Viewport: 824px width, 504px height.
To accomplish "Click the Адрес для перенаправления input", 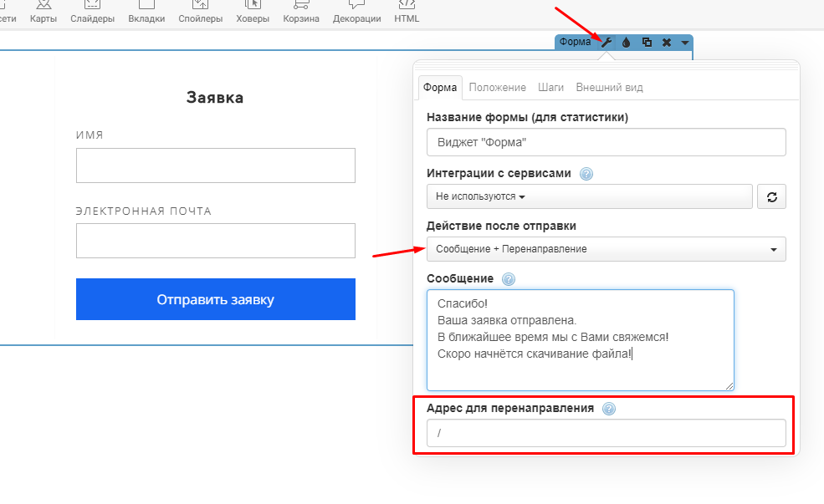I will pos(606,433).
